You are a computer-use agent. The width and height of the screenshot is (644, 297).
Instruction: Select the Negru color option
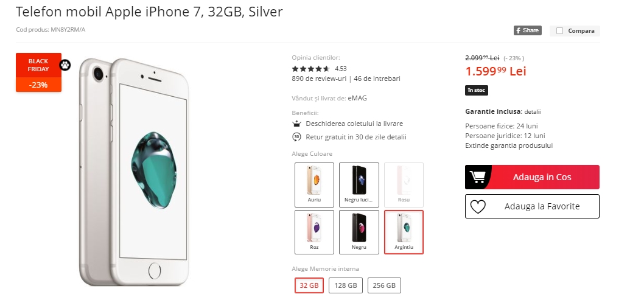[x=359, y=232]
